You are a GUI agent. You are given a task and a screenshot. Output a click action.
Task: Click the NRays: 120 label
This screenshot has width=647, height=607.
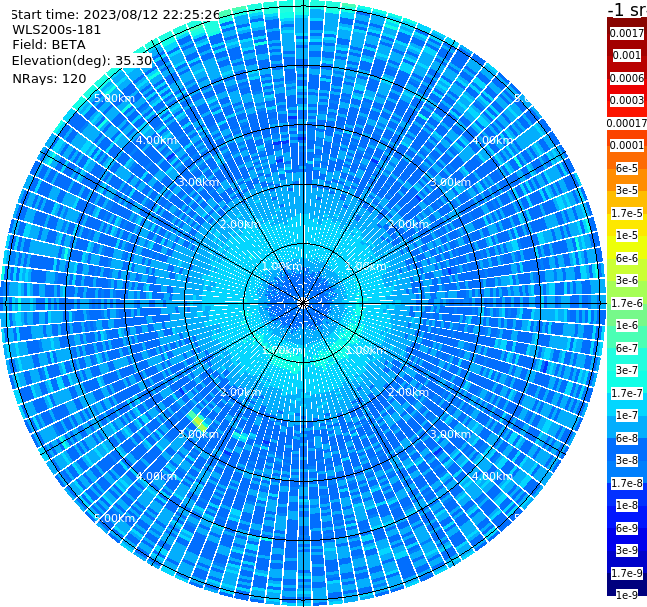[x=49, y=78]
